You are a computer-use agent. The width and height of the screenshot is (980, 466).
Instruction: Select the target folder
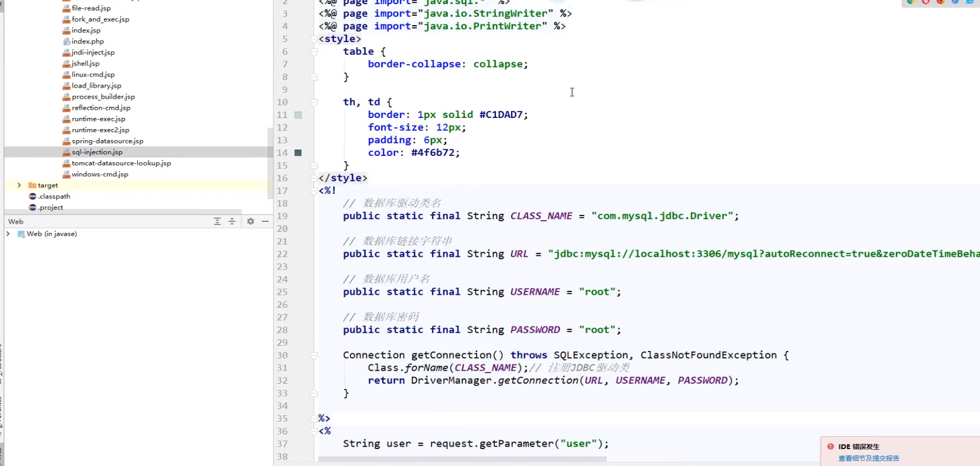click(x=47, y=185)
